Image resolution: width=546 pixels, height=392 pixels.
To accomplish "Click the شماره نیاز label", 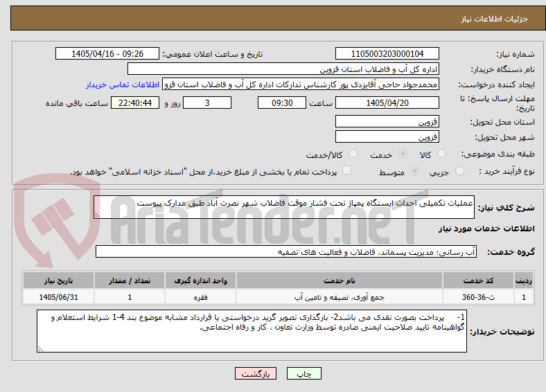I will (x=516, y=54).
